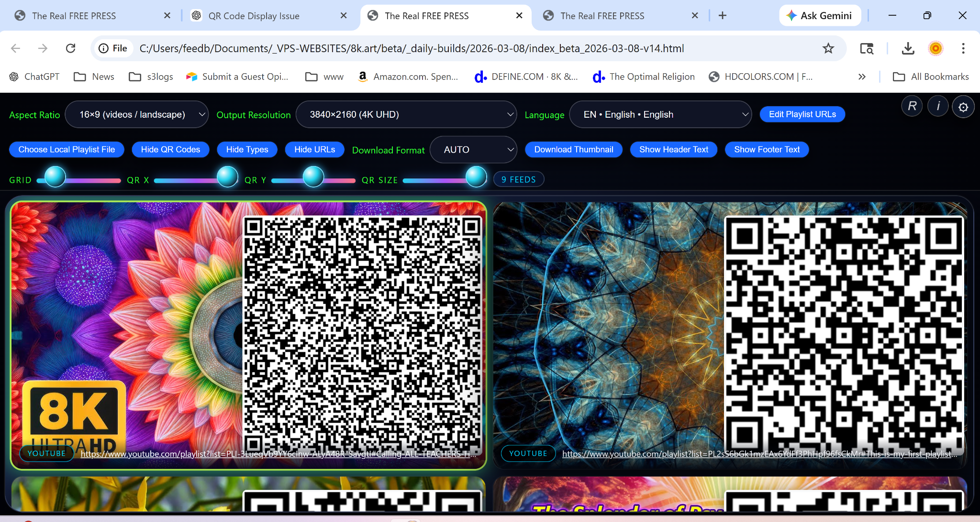Open the Amazon.com bookmark
The height and width of the screenshot is (522, 980).
click(408, 77)
